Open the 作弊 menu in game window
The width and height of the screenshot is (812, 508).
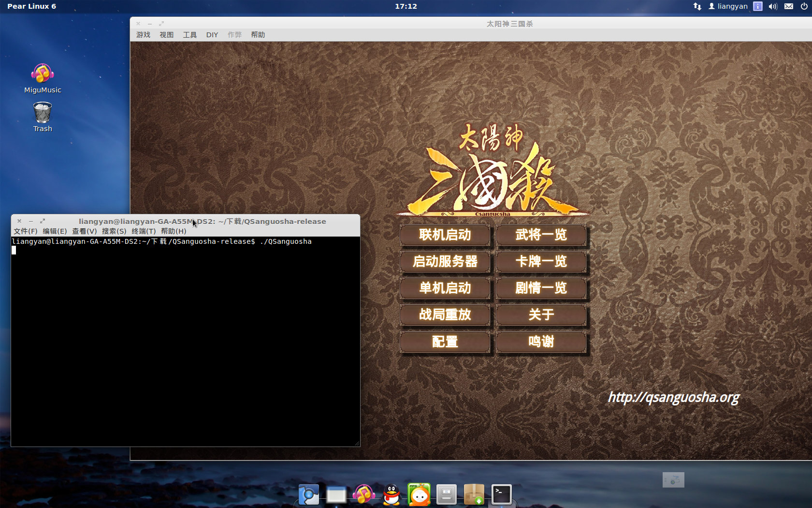234,35
